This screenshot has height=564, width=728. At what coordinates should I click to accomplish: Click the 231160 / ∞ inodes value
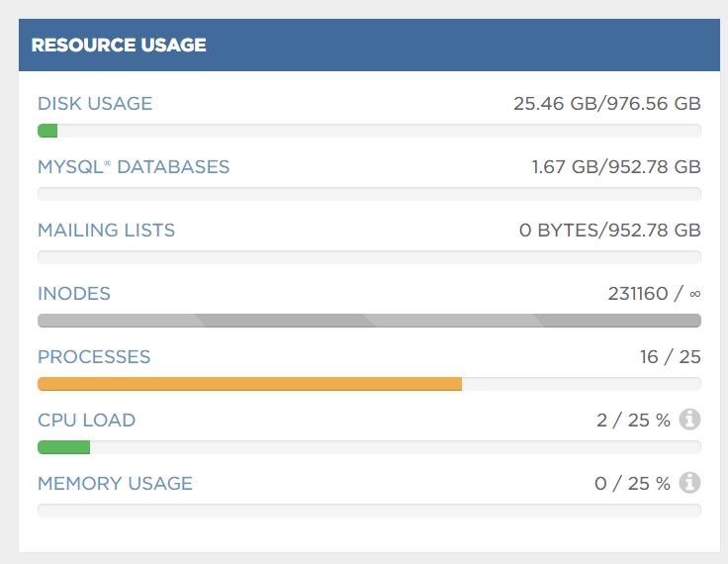point(654,294)
